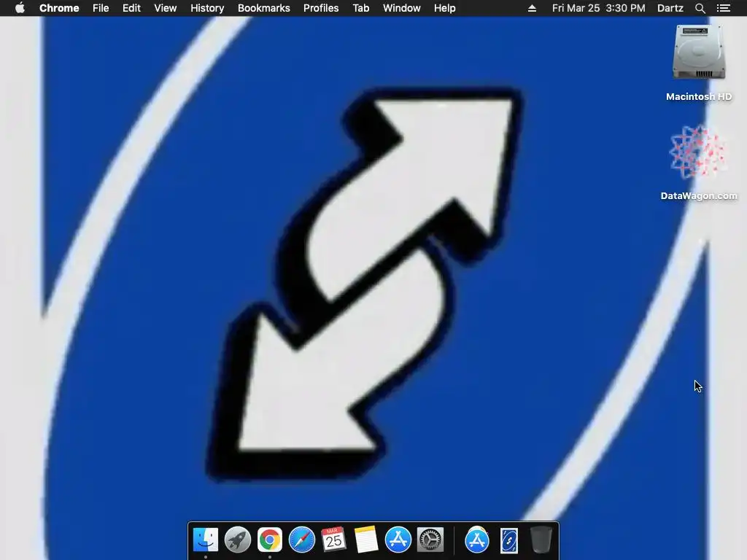Open the Finder icon in the Dock
The width and height of the screenshot is (747, 560).
(x=205, y=540)
